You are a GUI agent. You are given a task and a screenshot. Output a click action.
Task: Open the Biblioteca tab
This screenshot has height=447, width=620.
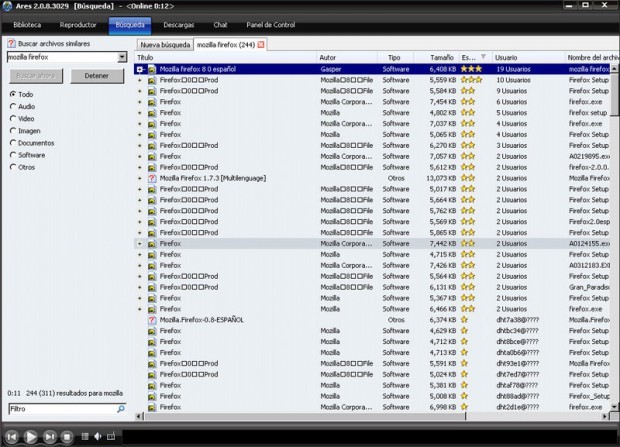coord(27,25)
